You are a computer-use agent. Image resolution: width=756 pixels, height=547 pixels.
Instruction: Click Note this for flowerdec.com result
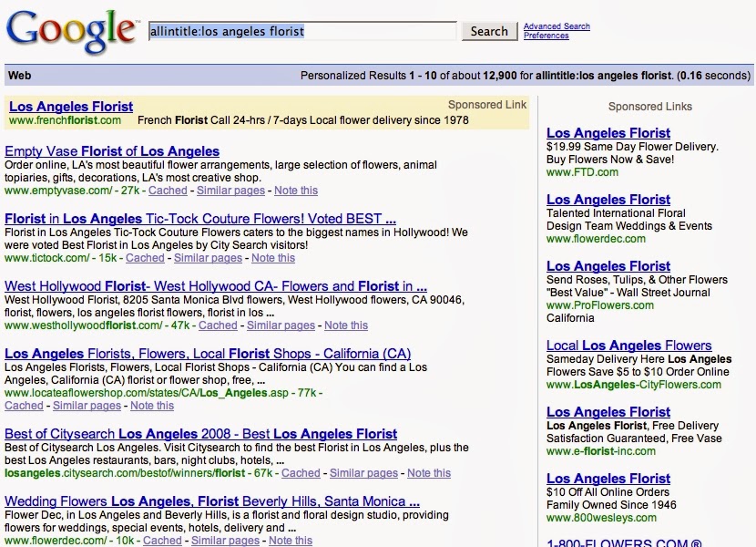pyautogui.click(x=291, y=541)
